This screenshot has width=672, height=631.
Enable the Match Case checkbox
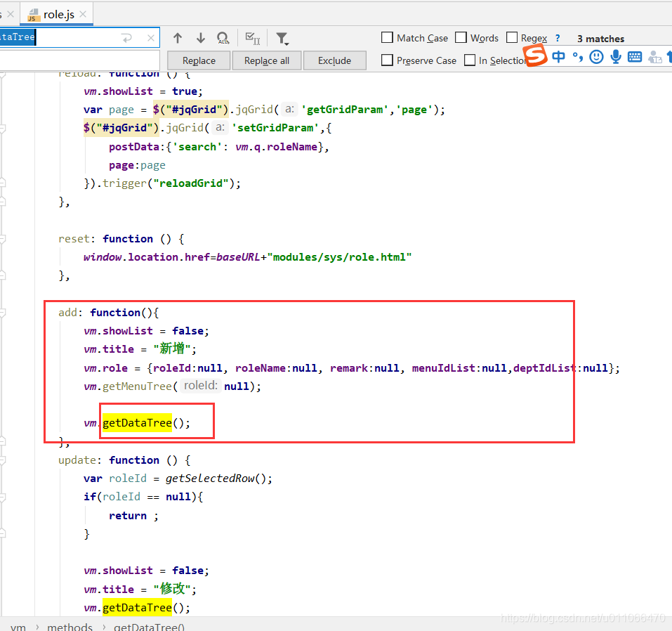point(387,37)
